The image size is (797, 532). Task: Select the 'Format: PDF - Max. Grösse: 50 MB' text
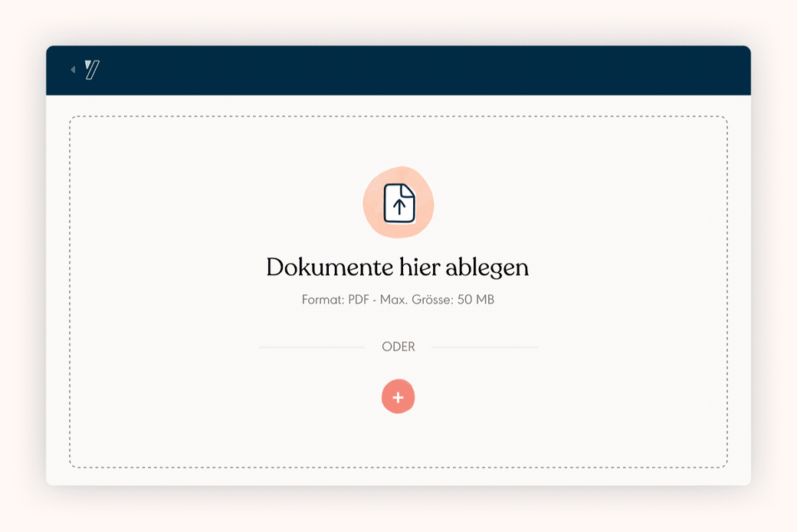(x=398, y=300)
